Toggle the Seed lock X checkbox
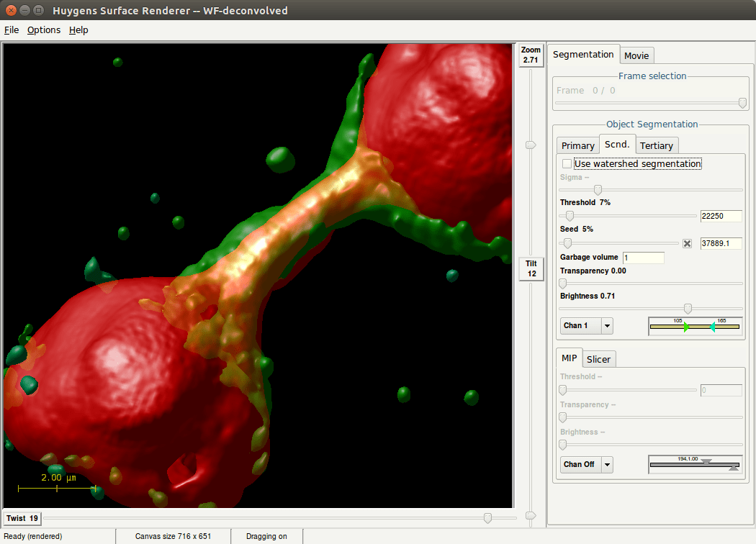Image resolution: width=756 pixels, height=544 pixels. tap(687, 243)
